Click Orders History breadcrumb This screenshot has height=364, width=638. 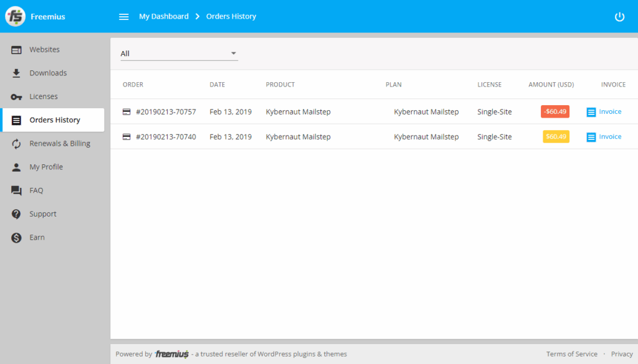[231, 17]
